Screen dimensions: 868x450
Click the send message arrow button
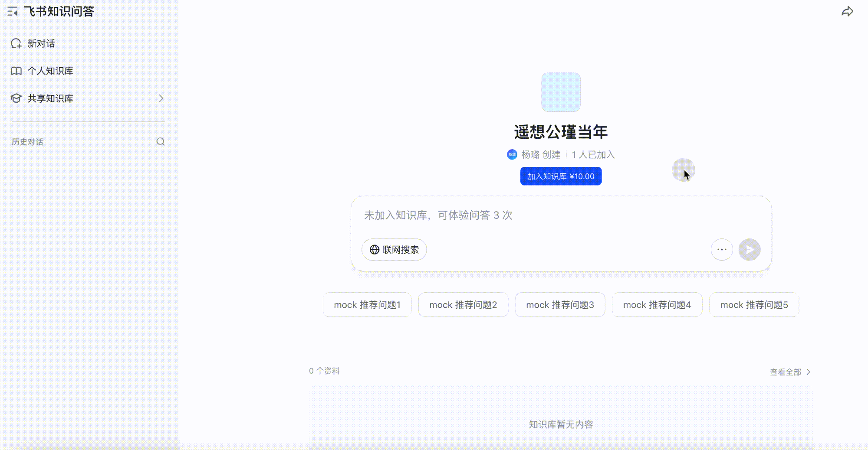click(749, 250)
